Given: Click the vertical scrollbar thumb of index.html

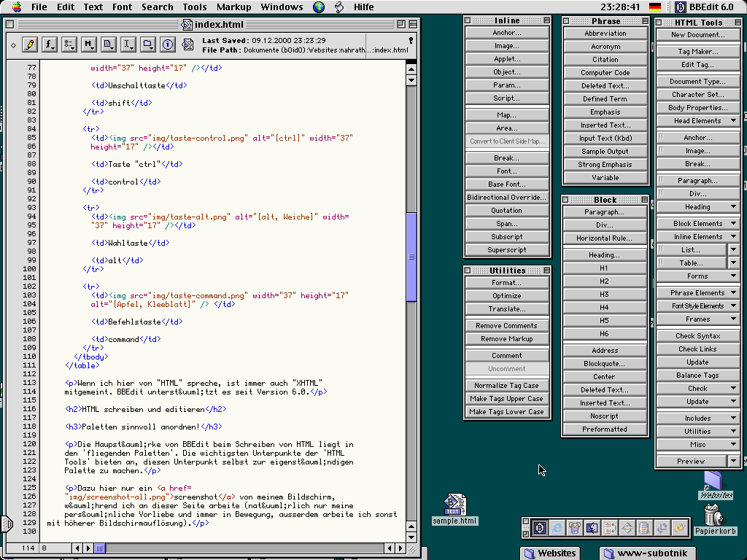Looking at the screenshot, I should click(x=411, y=257).
